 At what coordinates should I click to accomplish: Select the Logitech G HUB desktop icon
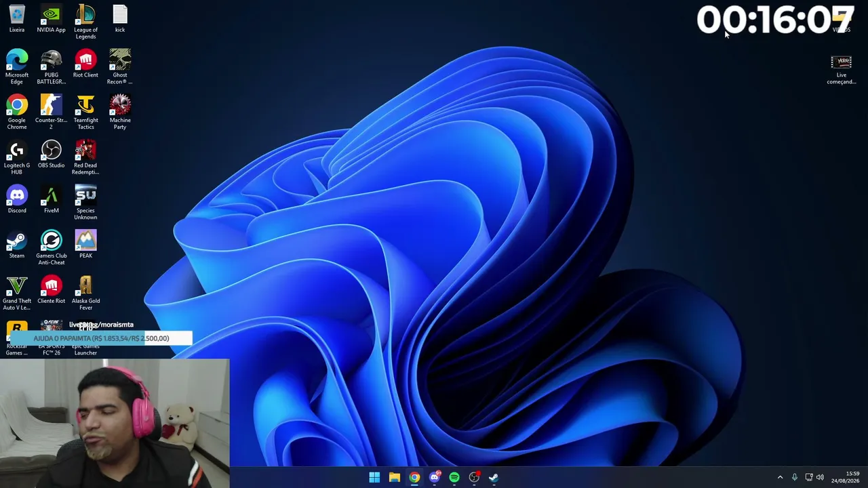coord(17,157)
